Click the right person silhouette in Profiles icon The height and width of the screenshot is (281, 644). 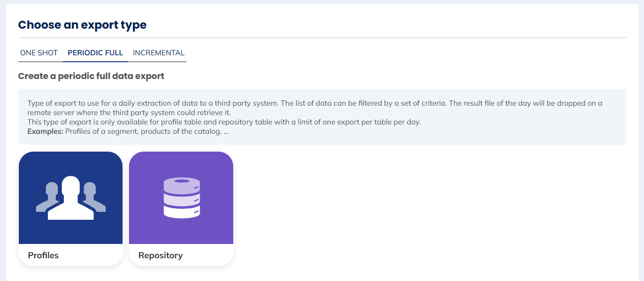[92, 198]
